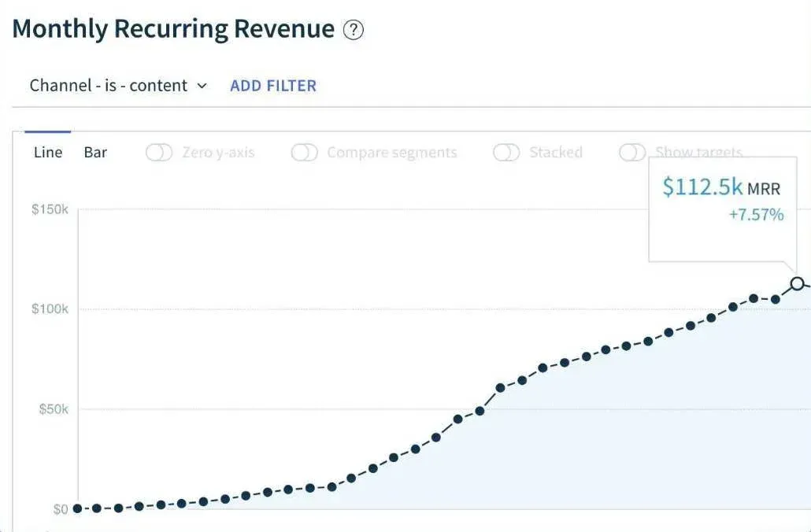Viewport: 811px width, 532px height.
Task: Open the Channel filter dropdown
Action: click(x=118, y=86)
